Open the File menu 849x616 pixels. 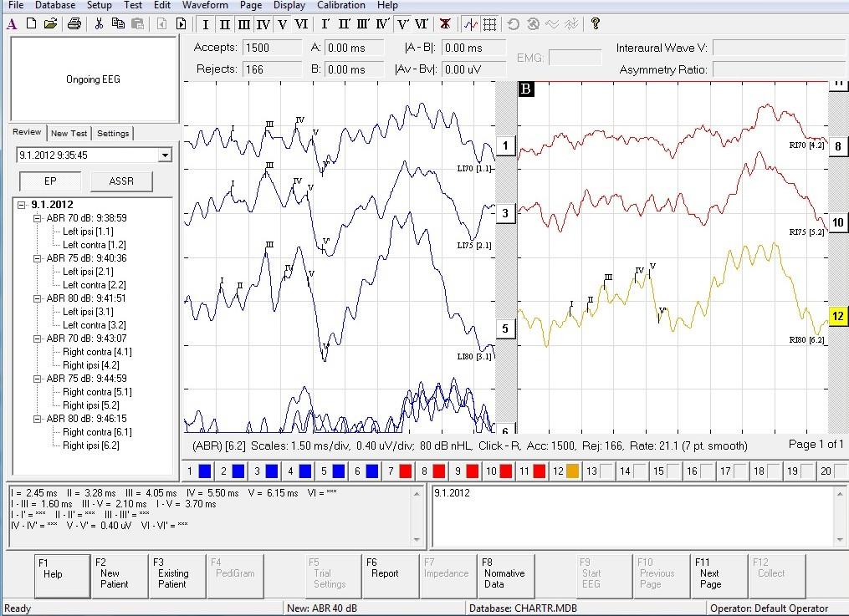coord(16,5)
